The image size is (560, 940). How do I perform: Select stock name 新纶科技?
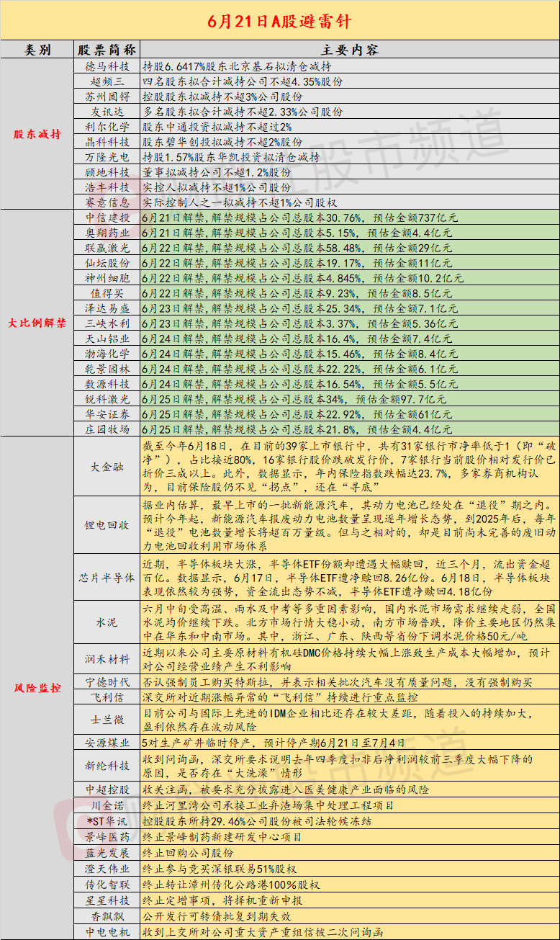107,765
